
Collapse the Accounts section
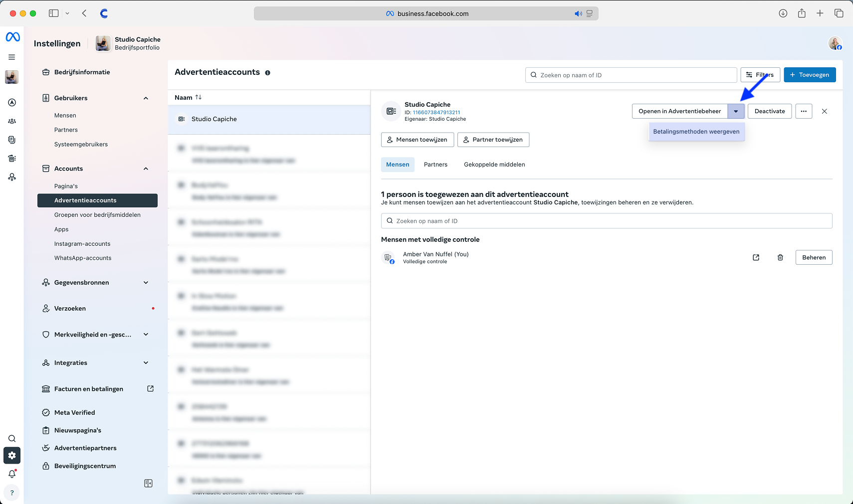point(146,169)
